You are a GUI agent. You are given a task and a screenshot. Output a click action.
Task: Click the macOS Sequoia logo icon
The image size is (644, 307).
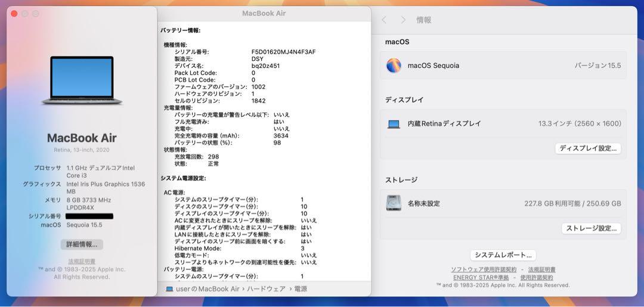(x=394, y=65)
